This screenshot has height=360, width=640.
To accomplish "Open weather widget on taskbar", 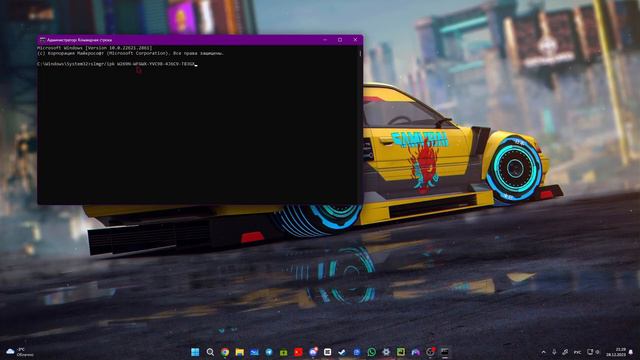I will [x=20, y=352].
